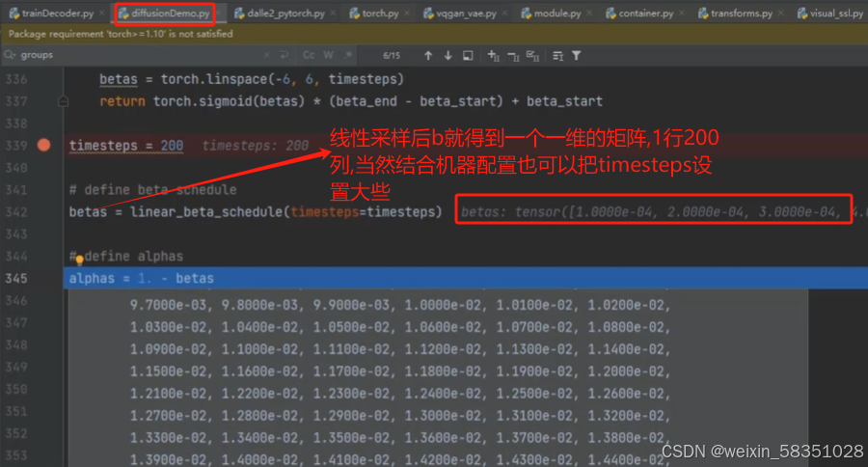868x467 pixels.
Task: Click the 'define alphas' comment
Action: tap(126, 256)
